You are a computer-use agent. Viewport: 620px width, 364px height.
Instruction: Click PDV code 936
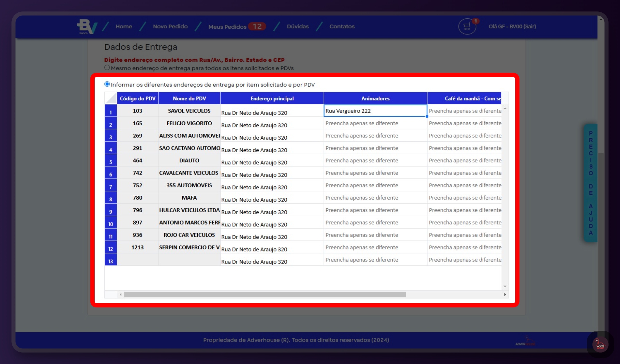tap(137, 235)
